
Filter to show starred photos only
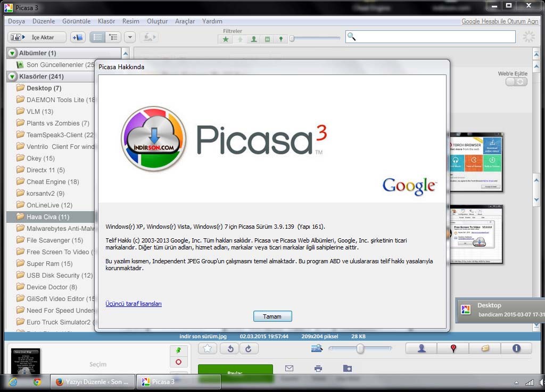226,39
